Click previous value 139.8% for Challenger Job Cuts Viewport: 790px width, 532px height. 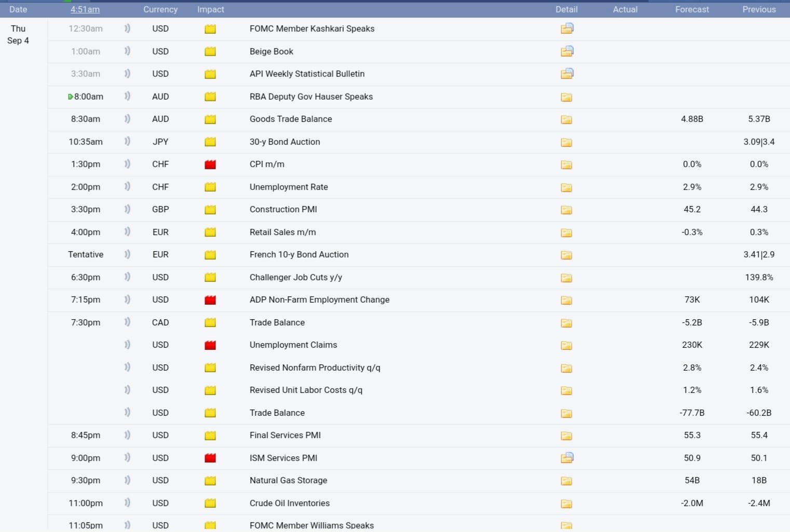click(759, 277)
